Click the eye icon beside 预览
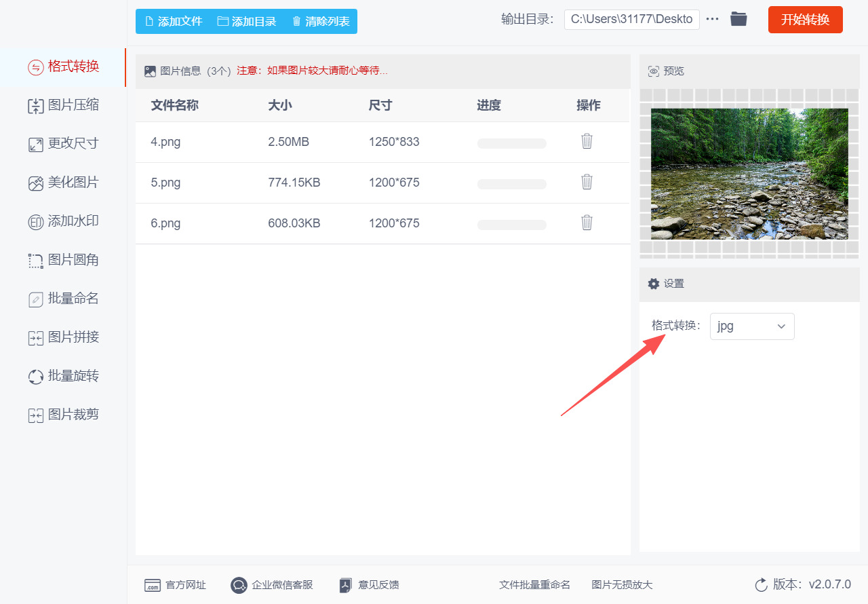 [x=654, y=71]
